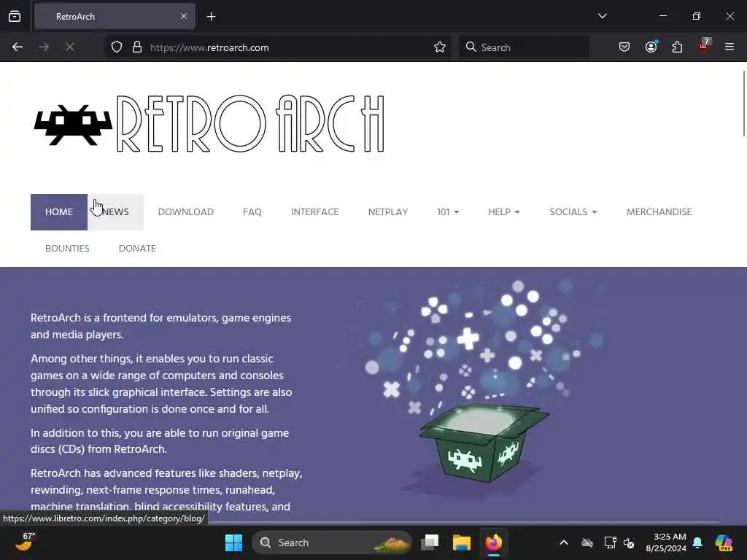Stop the page from loading
This screenshot has height=560, width=747.
70,47
